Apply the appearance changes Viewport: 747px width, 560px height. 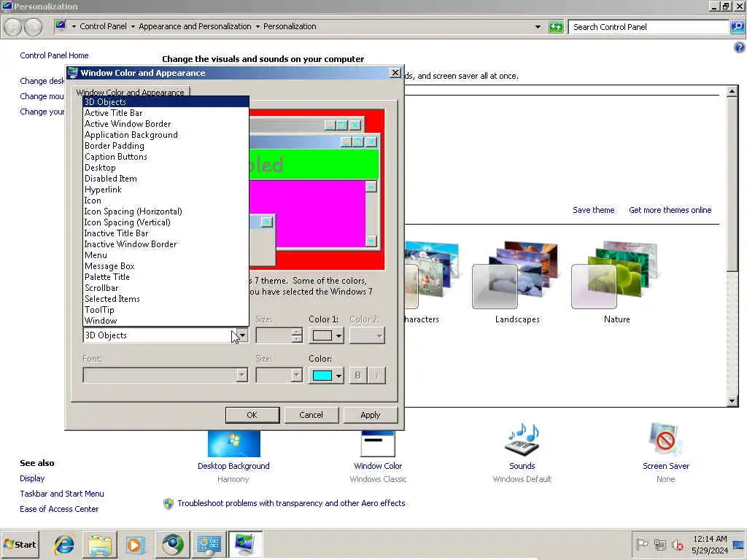tap(370, 415)
